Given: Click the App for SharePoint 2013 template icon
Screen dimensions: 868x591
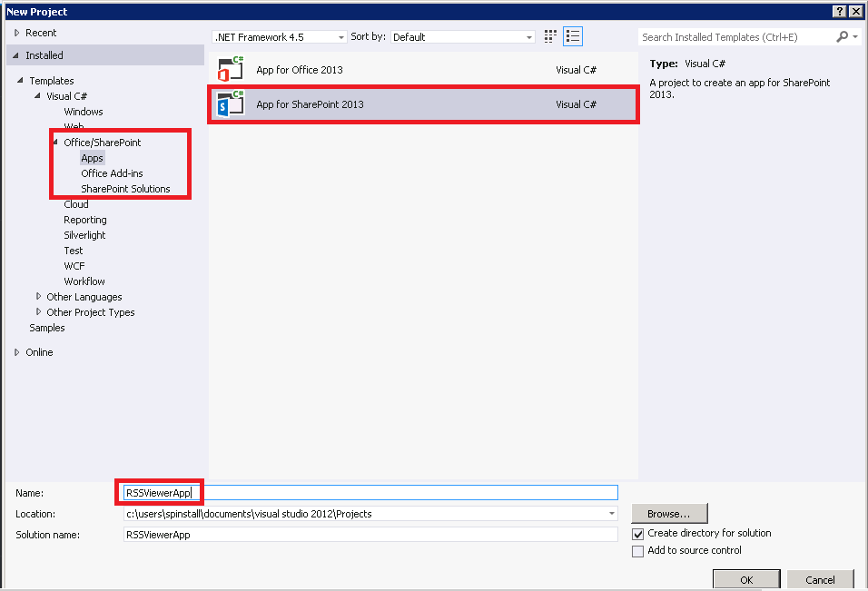Looking at the screenshot, I should tap(231, 103).
